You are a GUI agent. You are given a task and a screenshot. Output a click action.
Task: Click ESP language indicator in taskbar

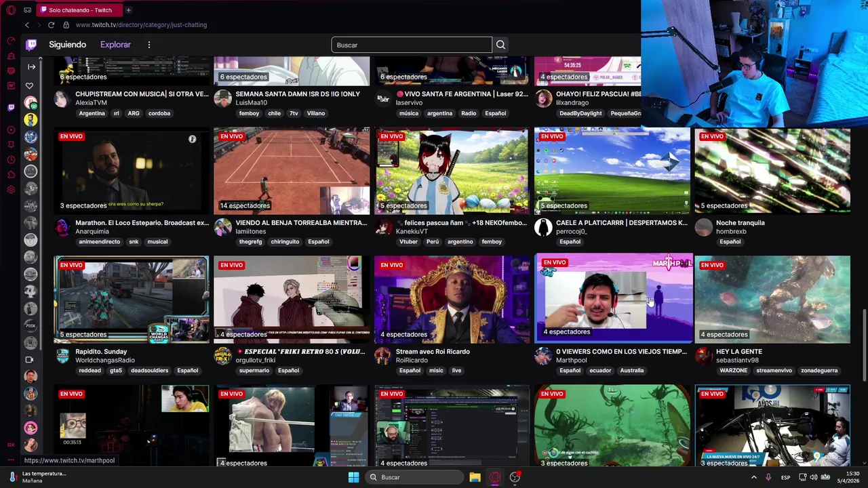click(x=785, y=477)
